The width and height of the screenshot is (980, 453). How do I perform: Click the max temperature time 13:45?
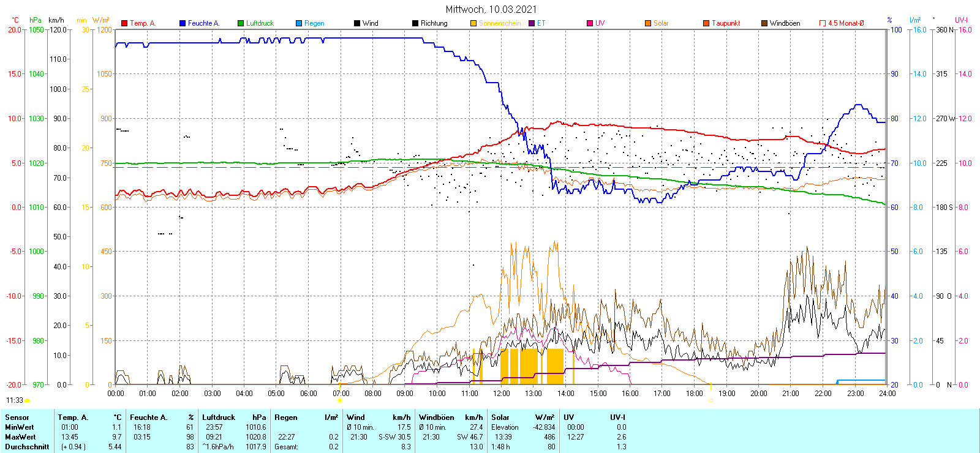click(69, 437)
